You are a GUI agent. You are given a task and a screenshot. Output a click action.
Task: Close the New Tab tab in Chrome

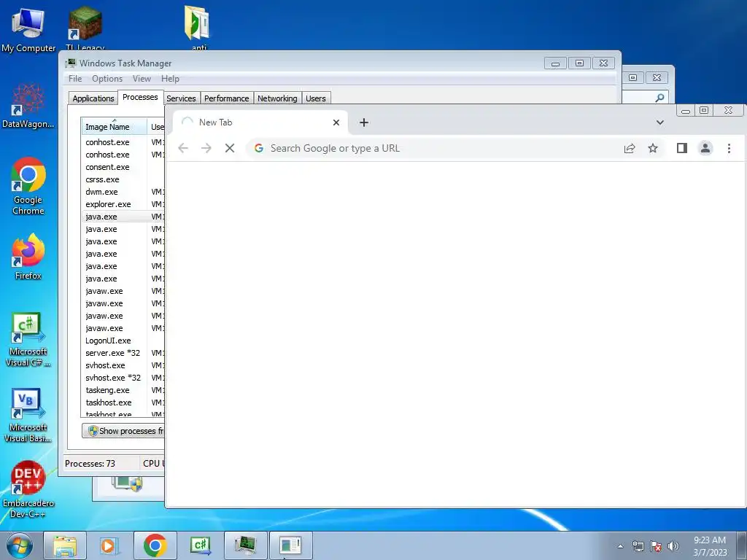coord(336,122)
